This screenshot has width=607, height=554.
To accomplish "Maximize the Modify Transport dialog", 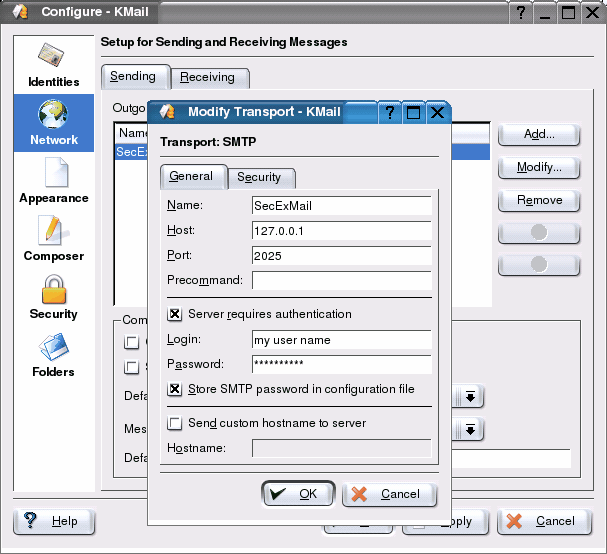I will 413,113.
